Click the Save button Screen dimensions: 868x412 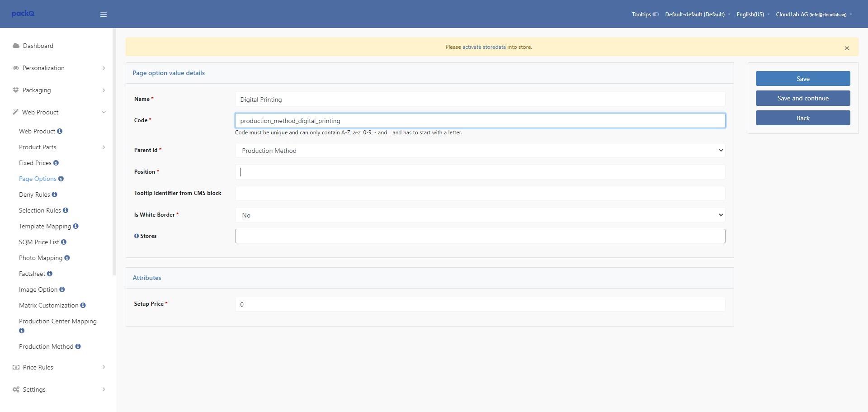coord(803,79)
